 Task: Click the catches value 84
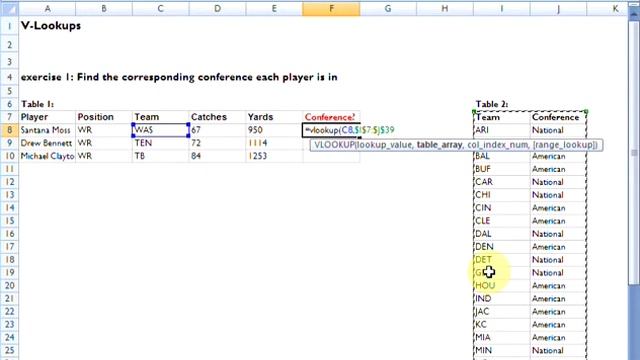(217, 156)
